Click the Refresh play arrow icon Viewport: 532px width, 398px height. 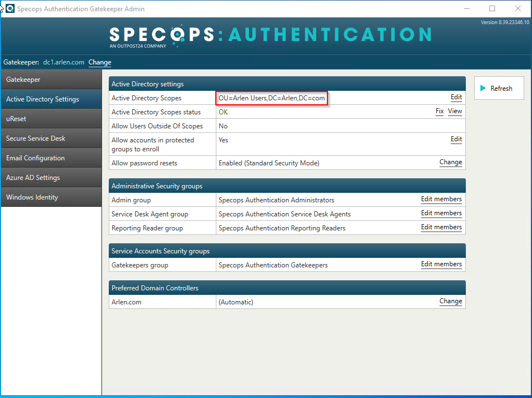483,88
